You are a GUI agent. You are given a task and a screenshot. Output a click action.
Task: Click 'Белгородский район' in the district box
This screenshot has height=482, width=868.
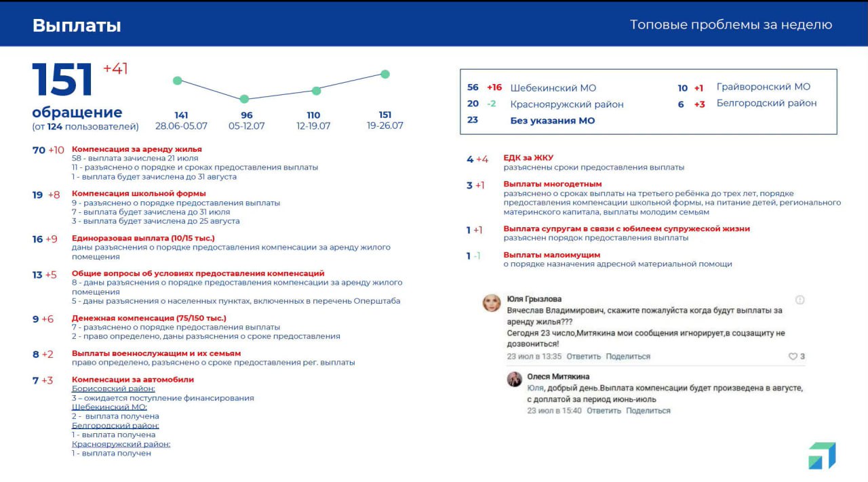coord(766,104)
